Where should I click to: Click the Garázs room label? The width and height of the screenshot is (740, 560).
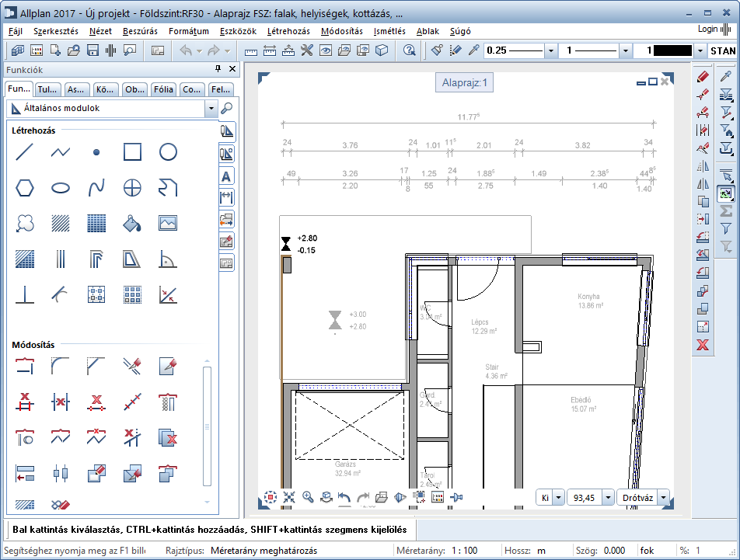pyautogui.click(x=345, y=464)
